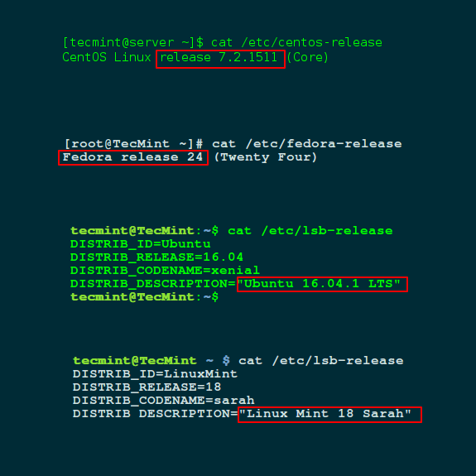Click the DISTRIB_ID=Ubuntu line
This screenshot has width=476, height=476.
click(140, 244)
